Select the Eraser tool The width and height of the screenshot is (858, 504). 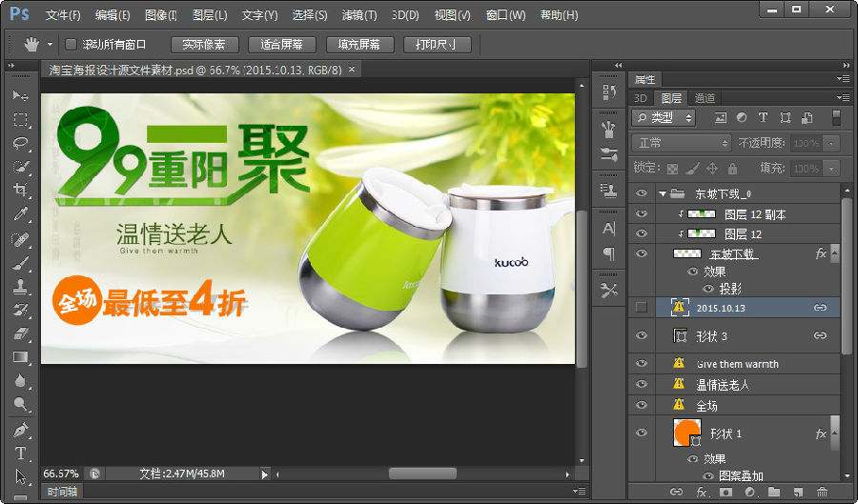pos(20,333)
